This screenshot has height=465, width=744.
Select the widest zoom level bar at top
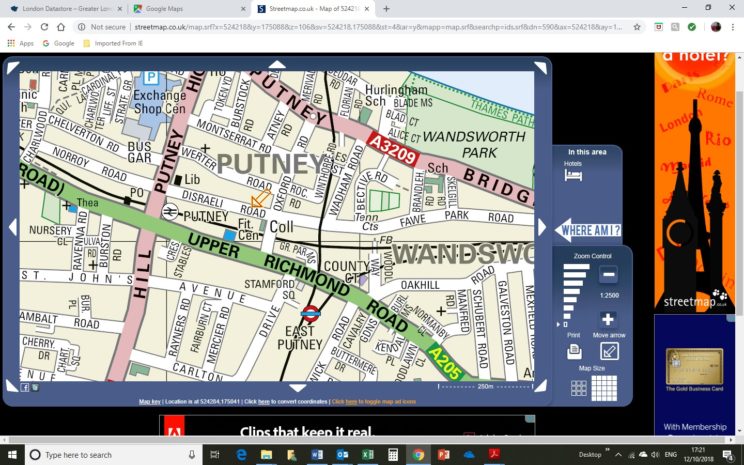point(576,267)
